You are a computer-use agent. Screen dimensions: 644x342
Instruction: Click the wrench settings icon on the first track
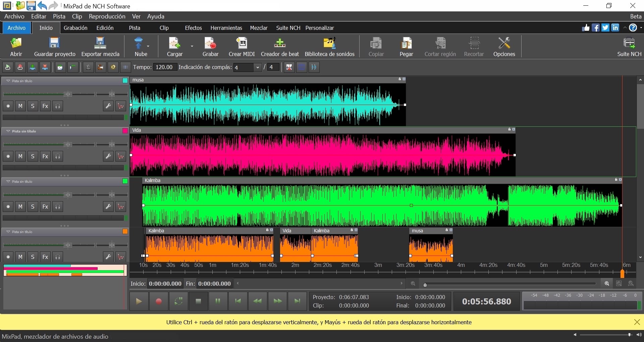[108, 106]
